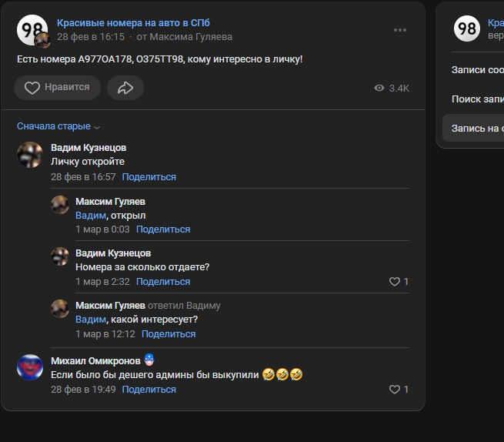Click the emoji status icon next to Михаил Омикронов

point(149,360)
